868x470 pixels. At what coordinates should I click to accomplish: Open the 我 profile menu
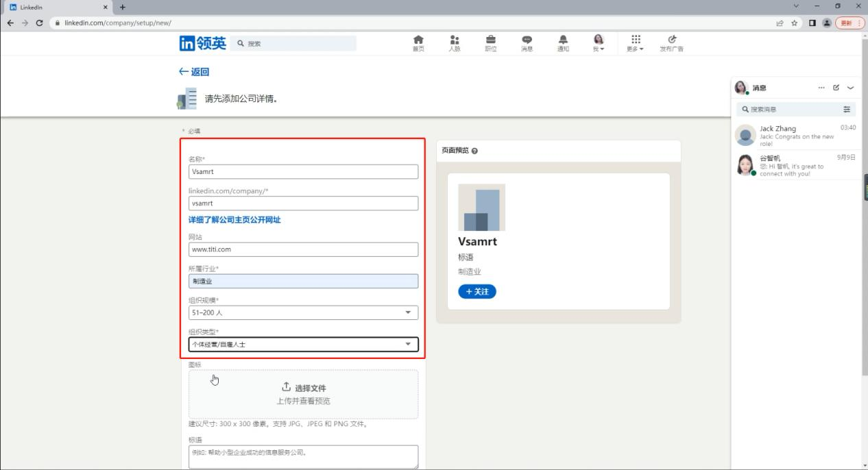[599, 42]
